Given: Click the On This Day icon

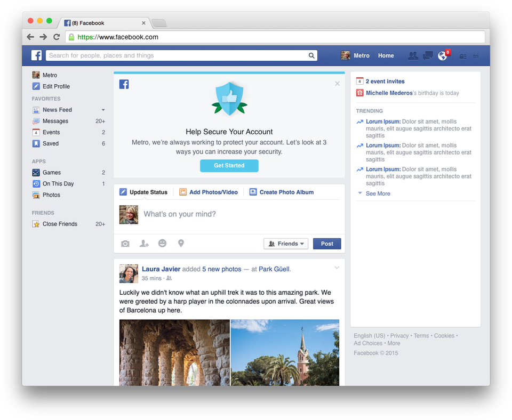Looking at the screenshot, I should (36, 184).
